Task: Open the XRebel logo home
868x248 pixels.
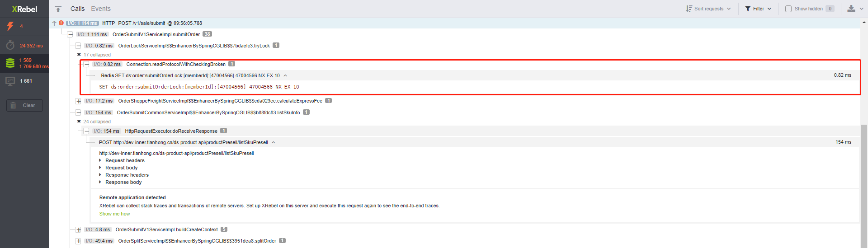Action: (24, 9)
